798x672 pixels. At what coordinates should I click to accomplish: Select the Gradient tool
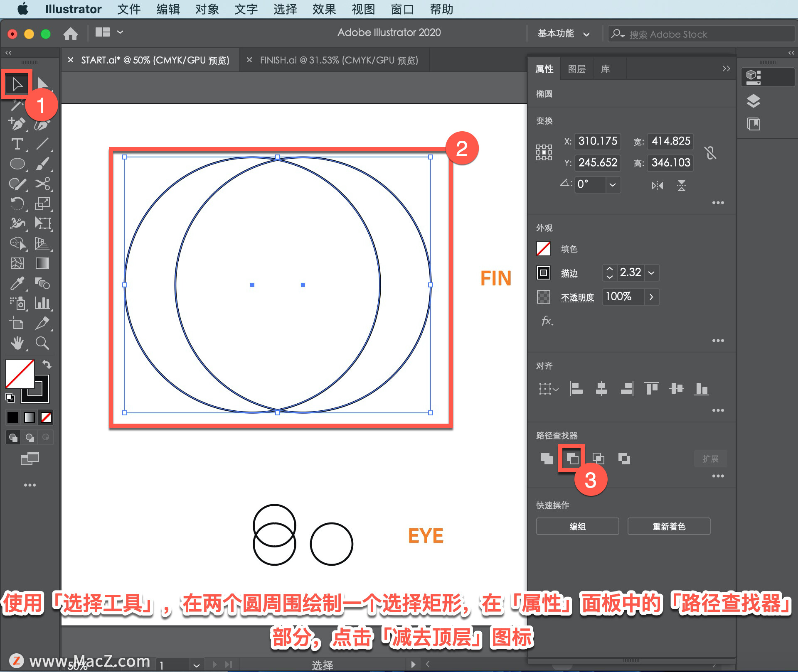coord(42,263)
